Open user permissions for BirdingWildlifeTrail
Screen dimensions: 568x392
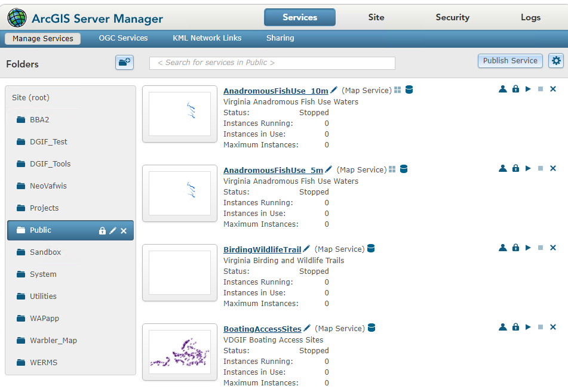coord(503,248)
